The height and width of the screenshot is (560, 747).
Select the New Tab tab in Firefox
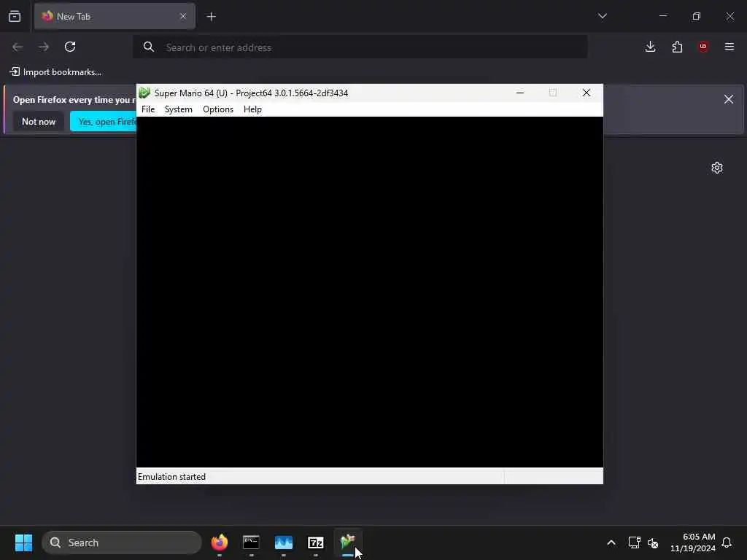[115, 16]
